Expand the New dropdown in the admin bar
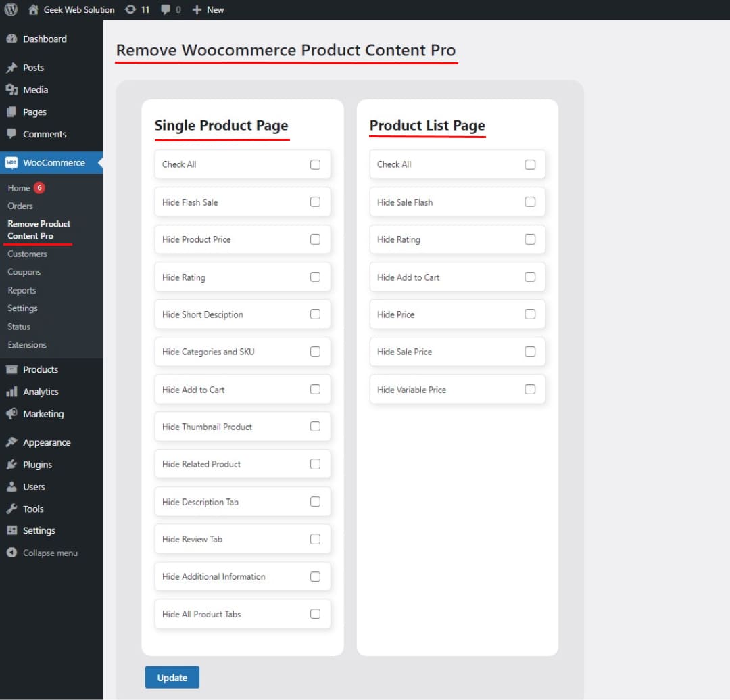The width and height of the screenshot is (730, 700). pyautogui.click(x=208, y=9)
